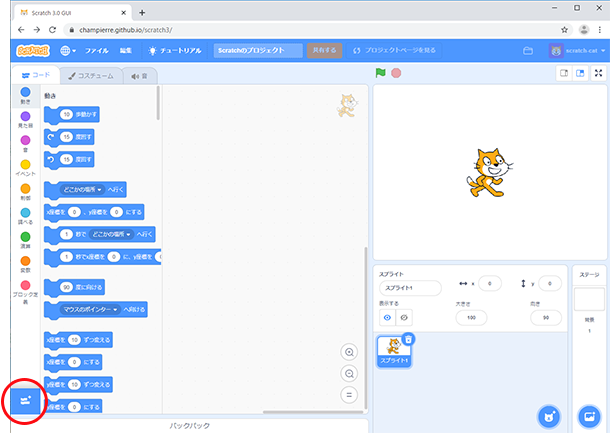Open マウスのポインター dropdown in へ向ける block
Screen dimensions: 610x433
click(90, 310)
